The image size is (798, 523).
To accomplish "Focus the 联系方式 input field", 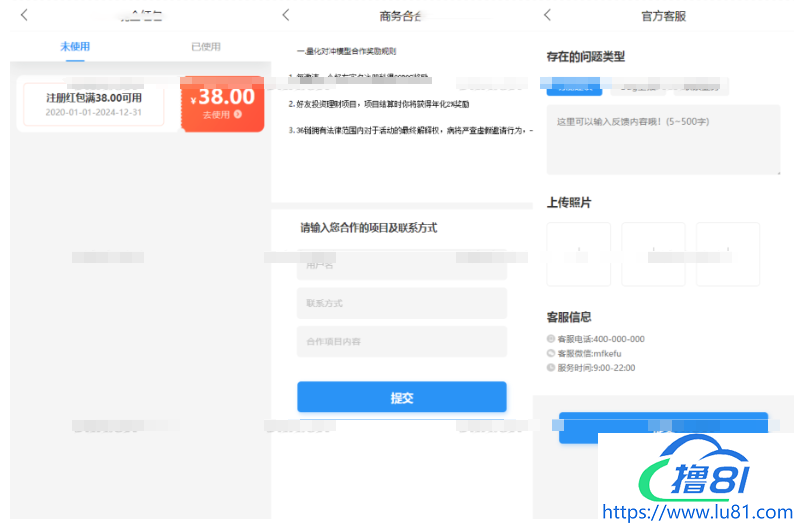I will [401, 303].
